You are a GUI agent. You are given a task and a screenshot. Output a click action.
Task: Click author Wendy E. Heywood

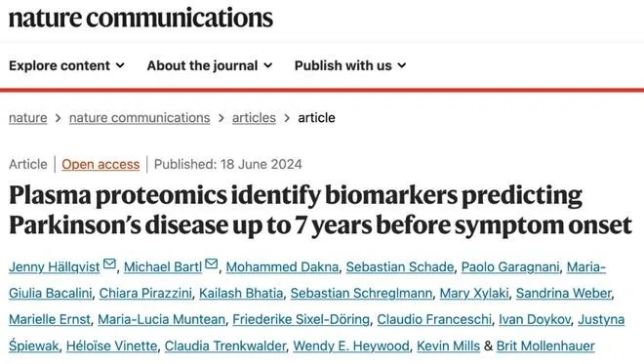pyautogui.click(x=351, y=345)
